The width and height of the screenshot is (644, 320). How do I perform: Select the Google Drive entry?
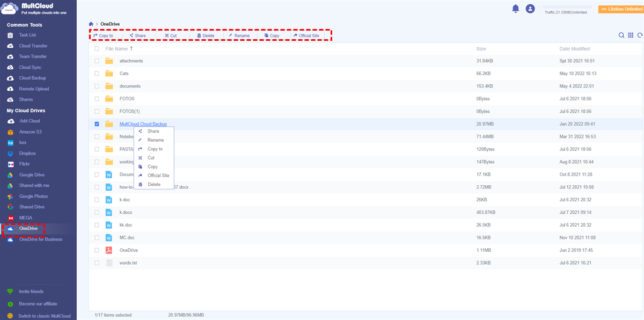click(32, 174)
